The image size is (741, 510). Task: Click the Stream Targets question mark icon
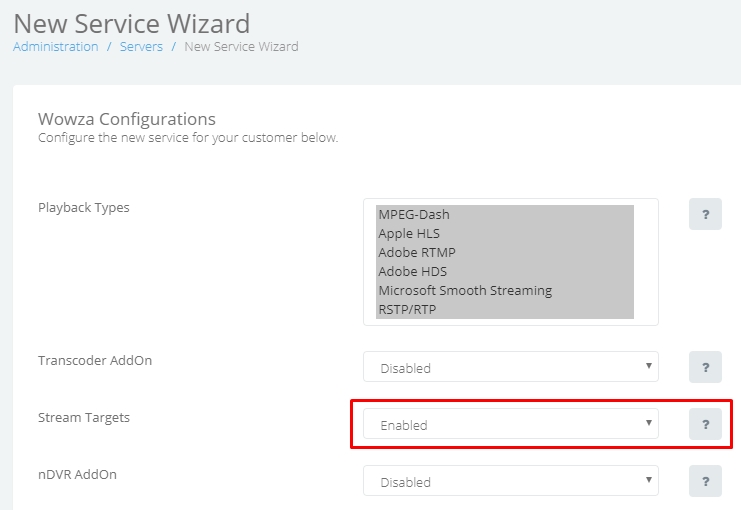point(705,424)
